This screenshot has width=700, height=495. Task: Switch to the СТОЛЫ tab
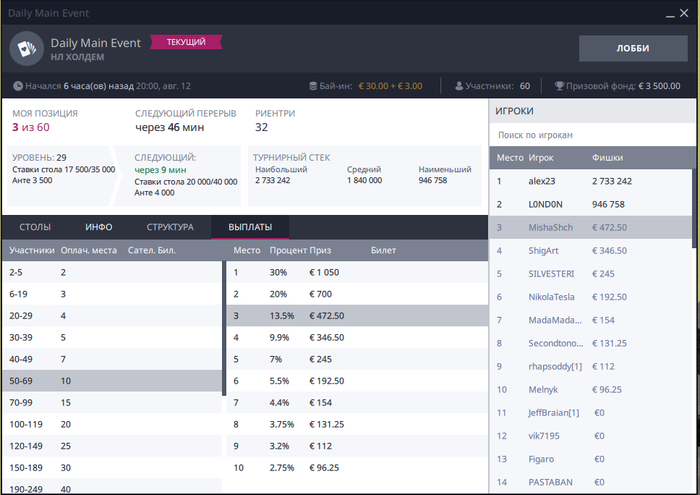pos(35,227)
